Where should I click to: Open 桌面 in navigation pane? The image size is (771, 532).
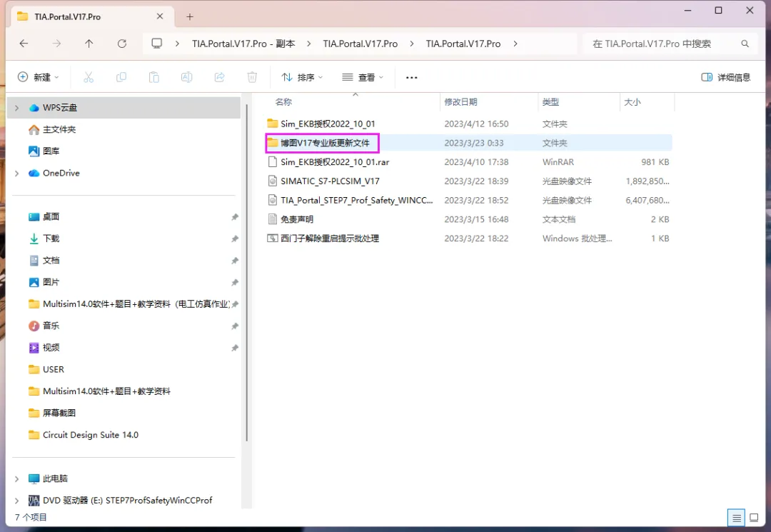44,217
